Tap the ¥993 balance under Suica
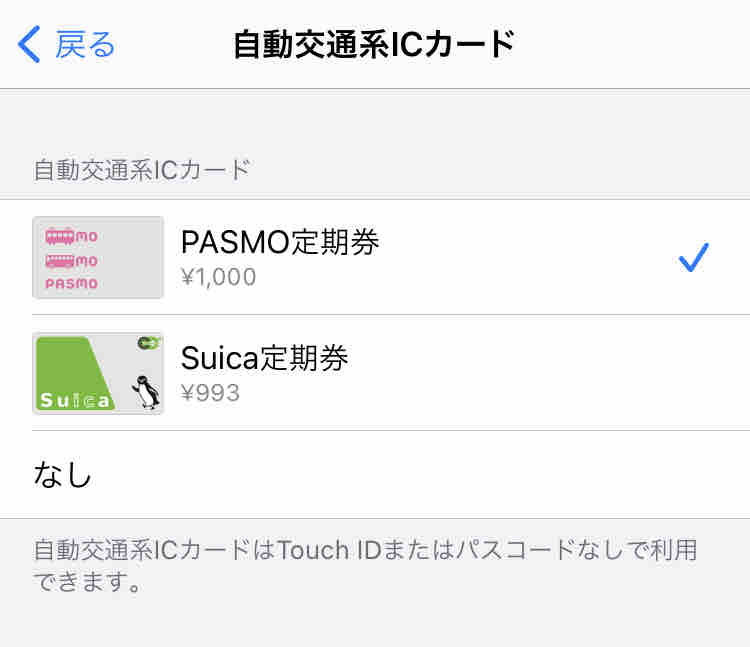 (x=210, y=393)
